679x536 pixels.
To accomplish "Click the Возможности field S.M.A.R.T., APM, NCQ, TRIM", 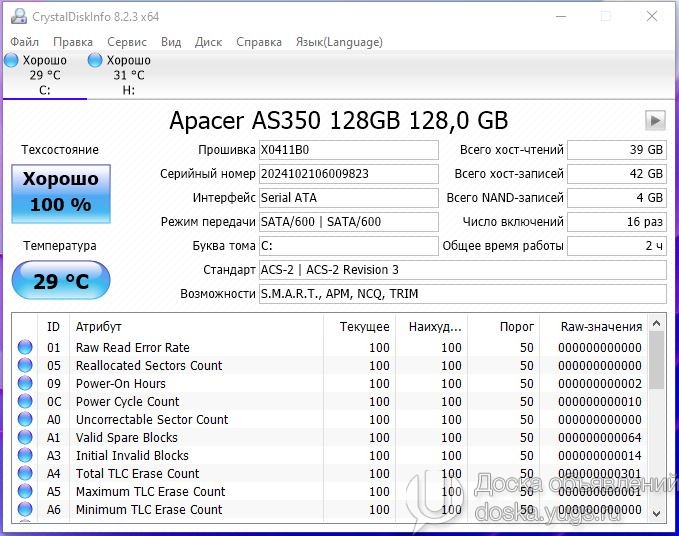I will tap(462, 294).
